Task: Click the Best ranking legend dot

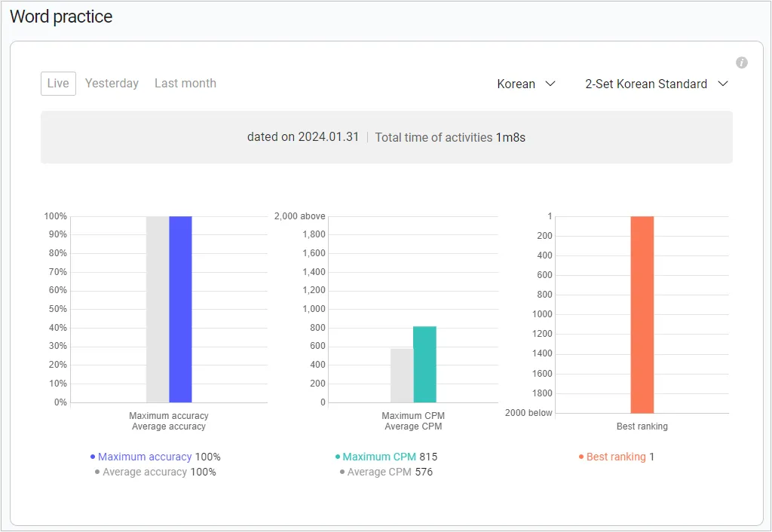Action: tap(581, 457)
